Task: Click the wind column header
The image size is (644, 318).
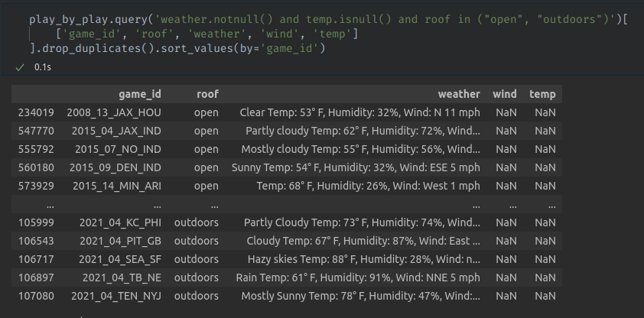Action: (504, 94)
